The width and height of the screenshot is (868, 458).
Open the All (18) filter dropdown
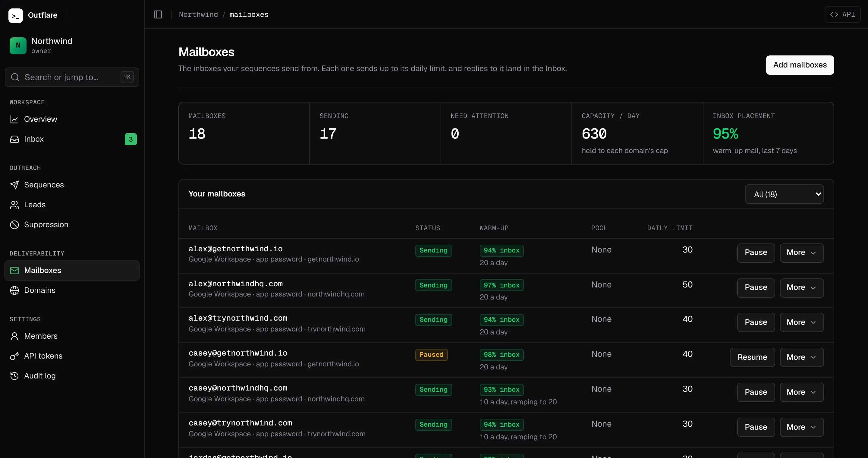pyautogui.click(x=784, y=194)
